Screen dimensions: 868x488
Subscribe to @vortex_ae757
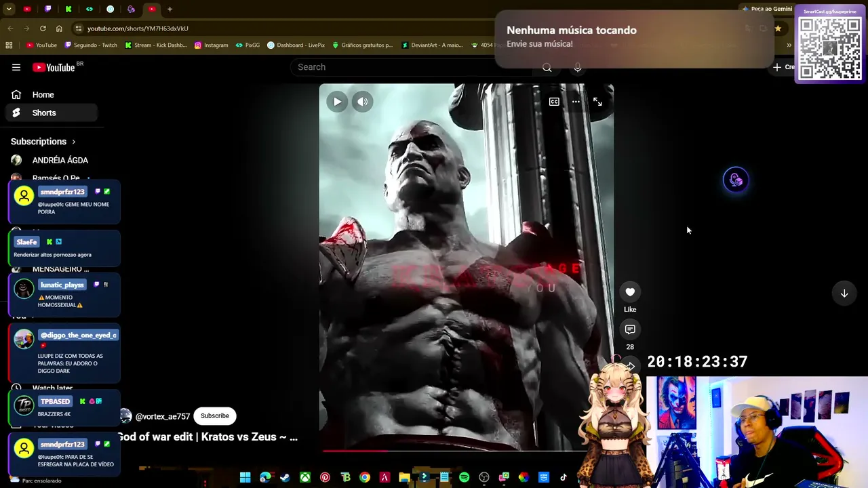coord(214,415)
